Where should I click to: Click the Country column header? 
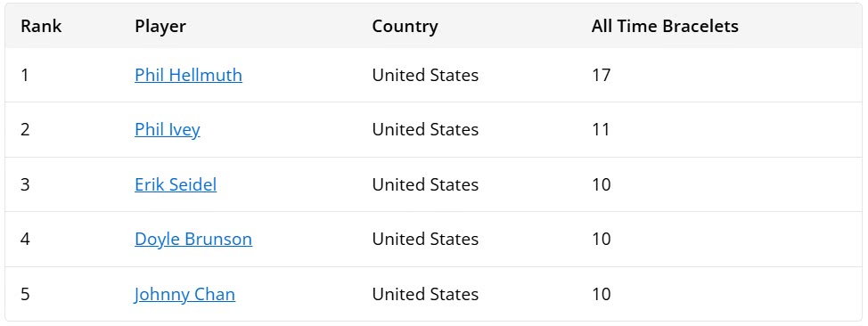(x=405, y=26)
